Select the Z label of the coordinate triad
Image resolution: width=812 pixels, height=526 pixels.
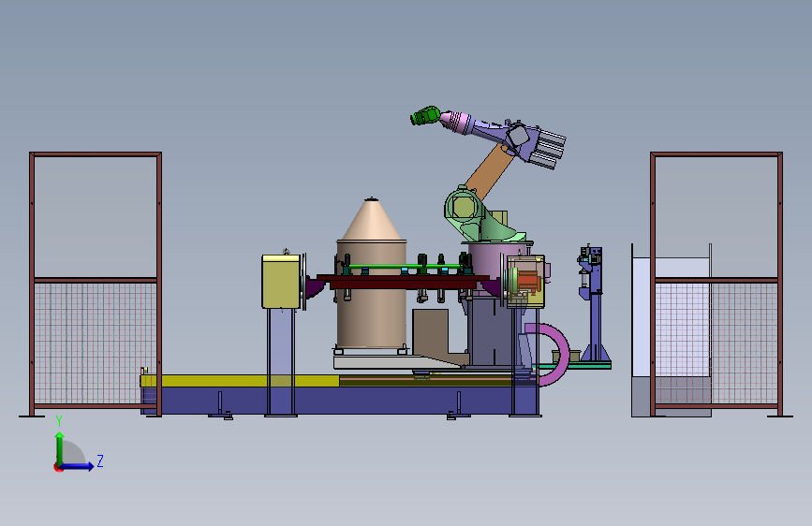100,460
